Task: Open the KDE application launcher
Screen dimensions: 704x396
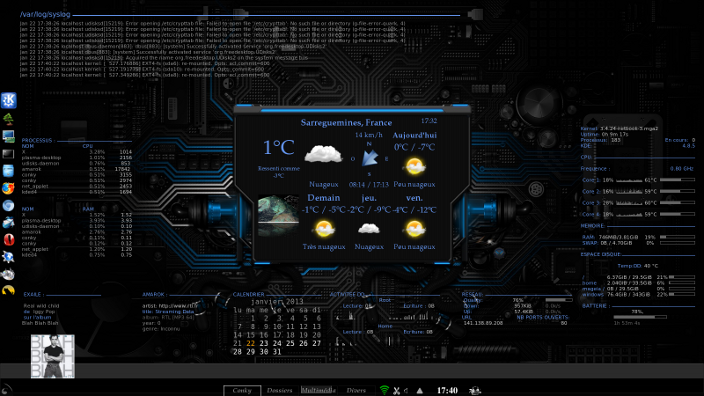Action: click(9, 100)
